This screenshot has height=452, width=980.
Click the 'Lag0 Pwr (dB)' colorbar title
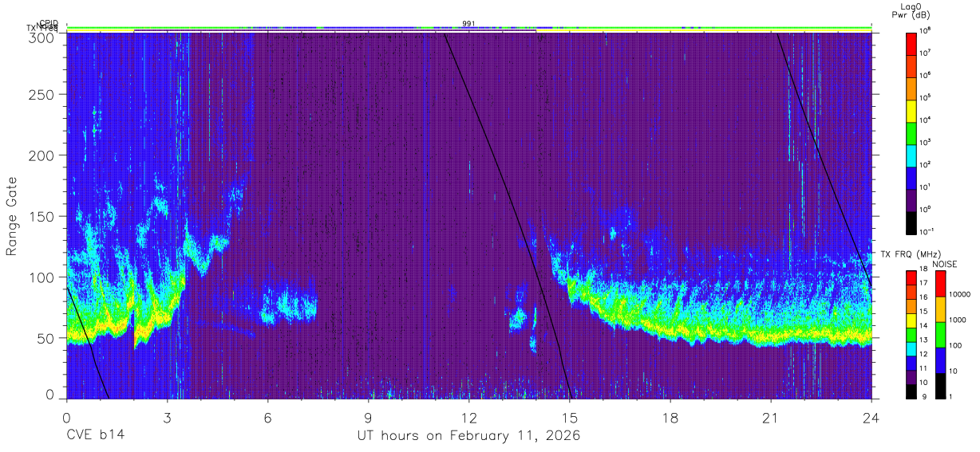pos(911,10)
